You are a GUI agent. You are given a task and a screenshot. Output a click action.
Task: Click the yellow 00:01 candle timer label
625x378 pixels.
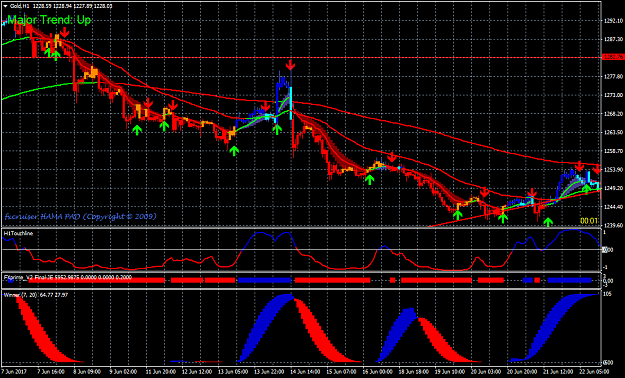589,221
